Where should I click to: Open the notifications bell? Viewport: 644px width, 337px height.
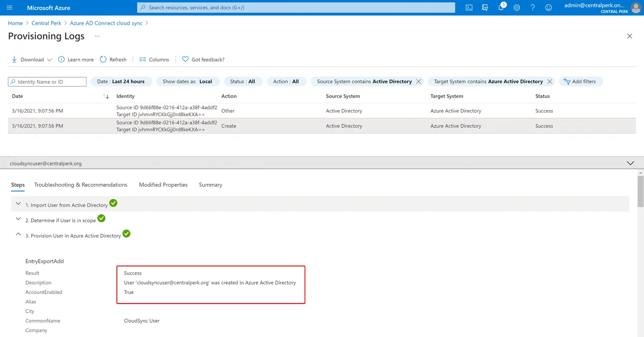coord(501,8)
